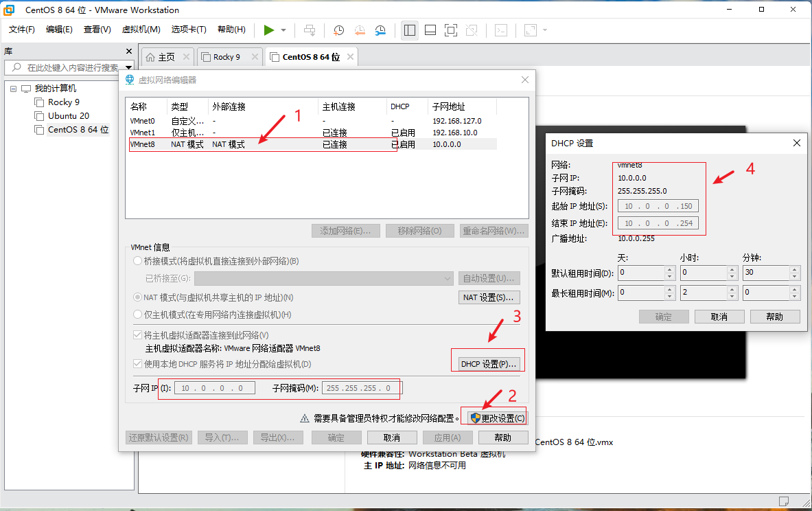Click the DHCP 设置(P)... button
Image resolution: width=812 pixels, height=511 pixels.
(489, 364)
